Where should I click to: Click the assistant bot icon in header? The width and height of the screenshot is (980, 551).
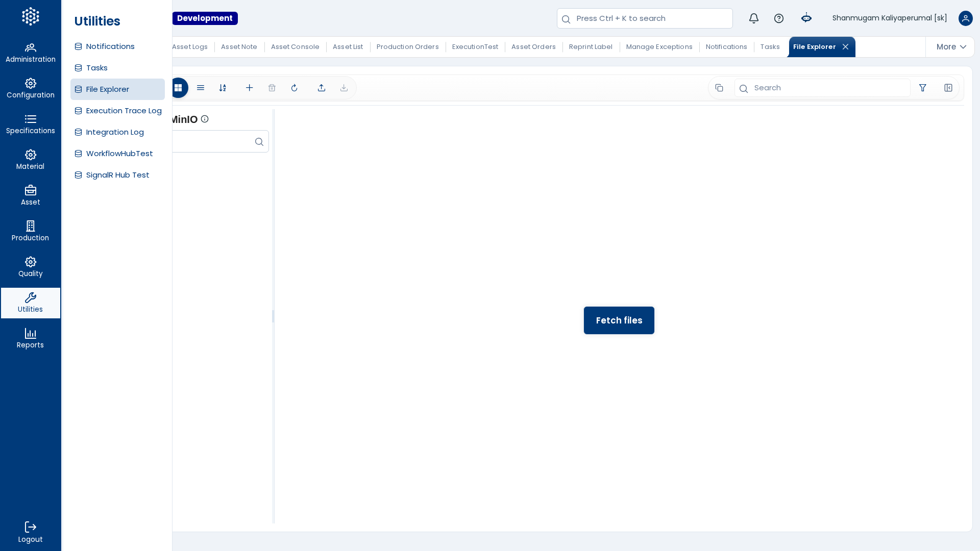(x=806, y=18)
